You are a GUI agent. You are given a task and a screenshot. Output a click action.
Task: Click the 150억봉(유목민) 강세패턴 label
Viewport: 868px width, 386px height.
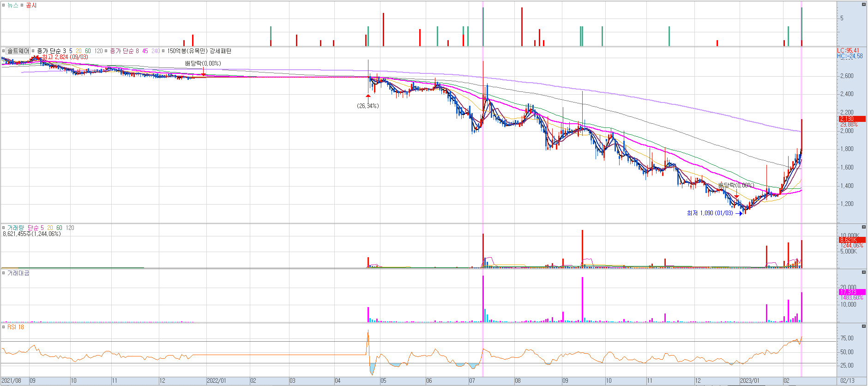pos(199,51)
